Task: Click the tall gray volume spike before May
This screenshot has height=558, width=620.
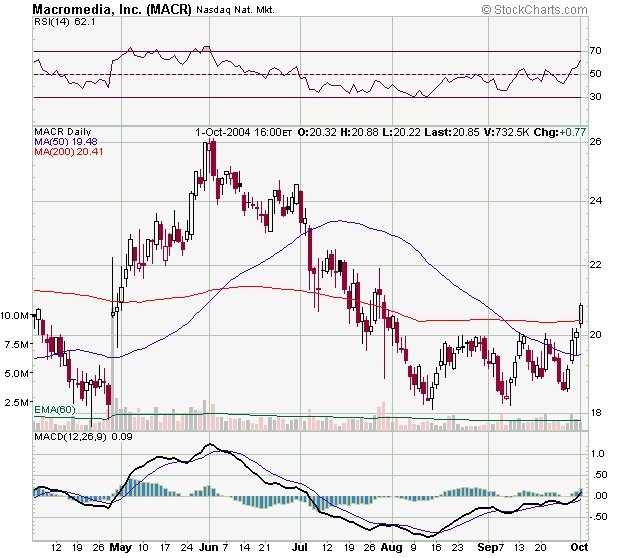Action: click(113, 371)
